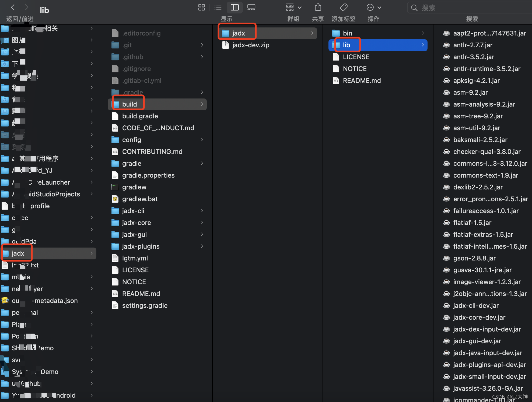Viewport: 532px width, 402px height.
Task: Go back with the left chevron
Action: pos(13,7)
